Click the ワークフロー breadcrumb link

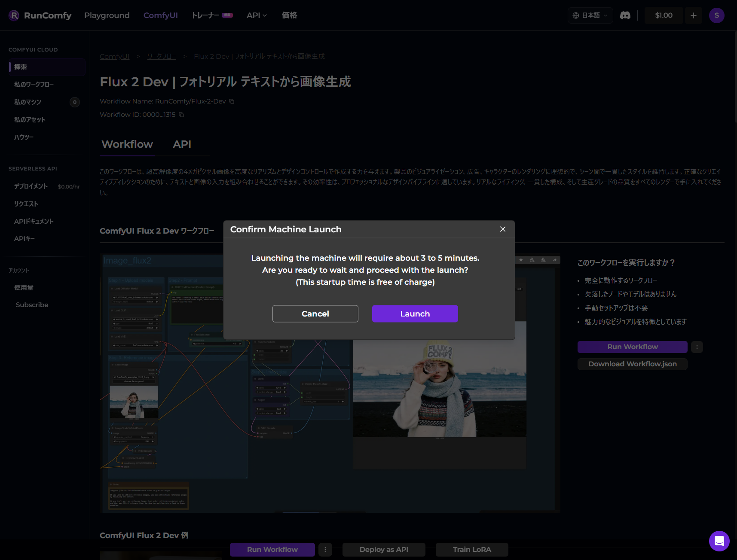click(162, 57)
